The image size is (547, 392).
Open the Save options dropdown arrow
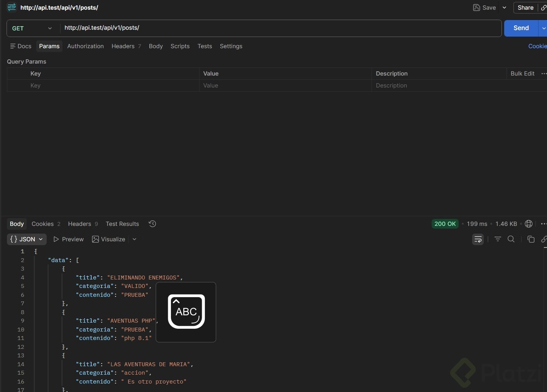point(504,8)
